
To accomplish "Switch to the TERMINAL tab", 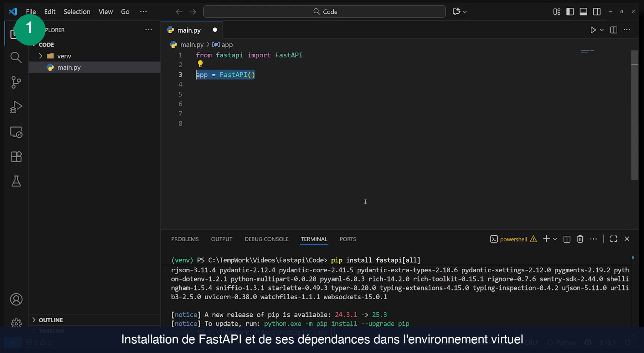I will click(x=314, y=239).
